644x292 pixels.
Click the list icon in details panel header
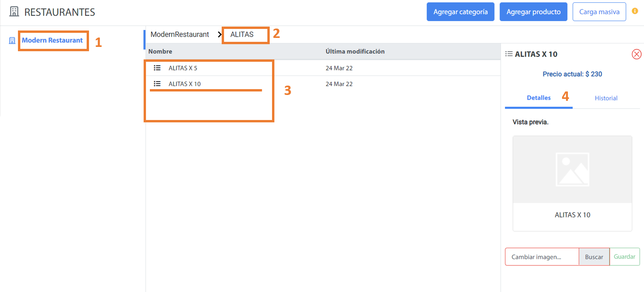click(509, 54)
